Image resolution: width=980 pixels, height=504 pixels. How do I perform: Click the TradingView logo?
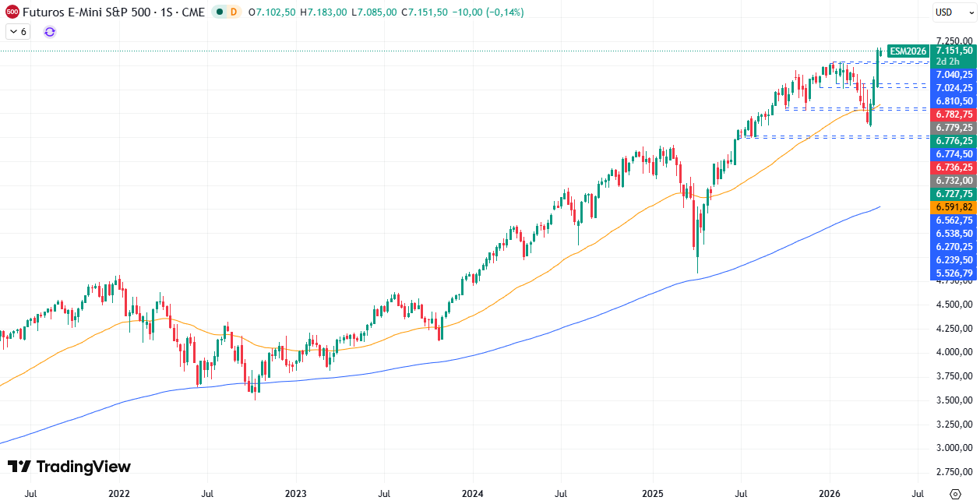[x=69, y=467]
